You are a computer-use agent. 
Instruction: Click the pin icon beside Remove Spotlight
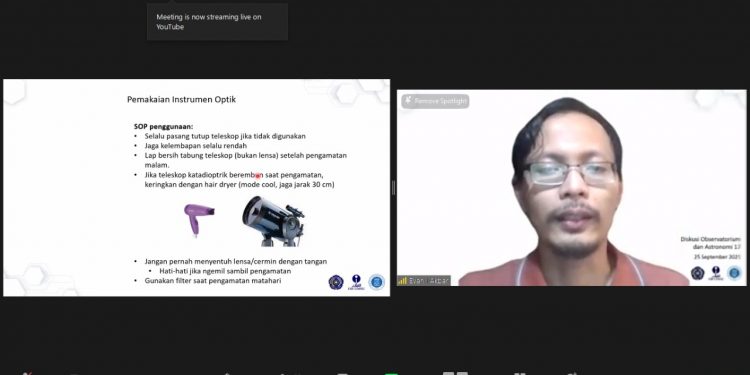tap(408, 100)
